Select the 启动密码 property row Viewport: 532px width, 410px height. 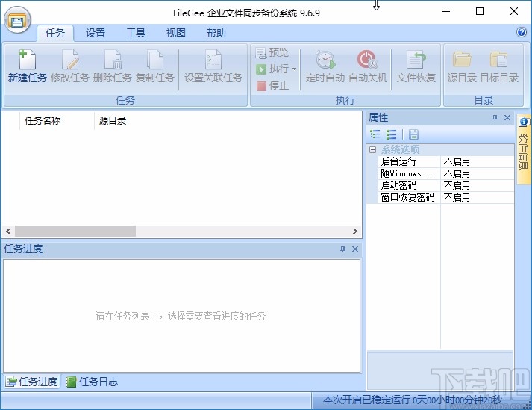tap(409, 185)
